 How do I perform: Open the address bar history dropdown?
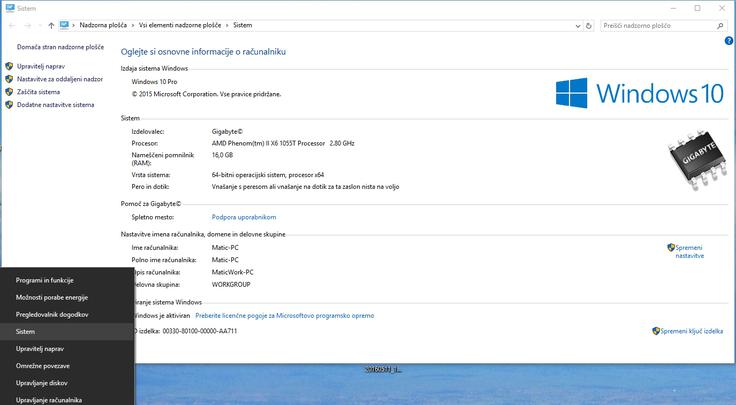coord(578,26)
